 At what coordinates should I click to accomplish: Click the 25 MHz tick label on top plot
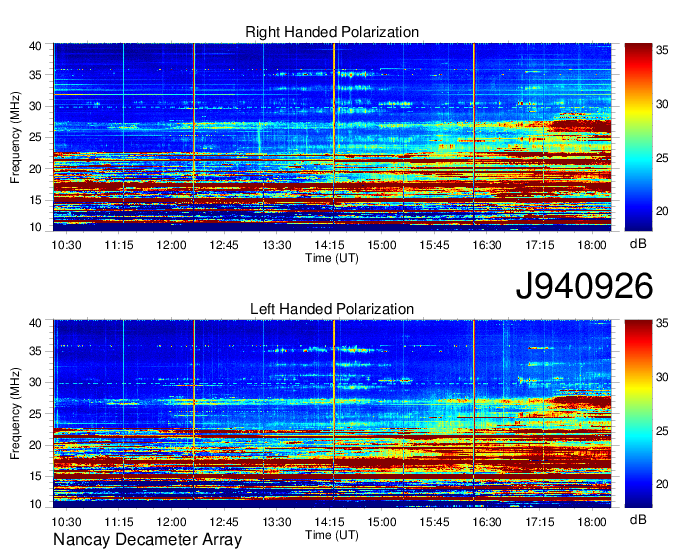tap(35, 137)
